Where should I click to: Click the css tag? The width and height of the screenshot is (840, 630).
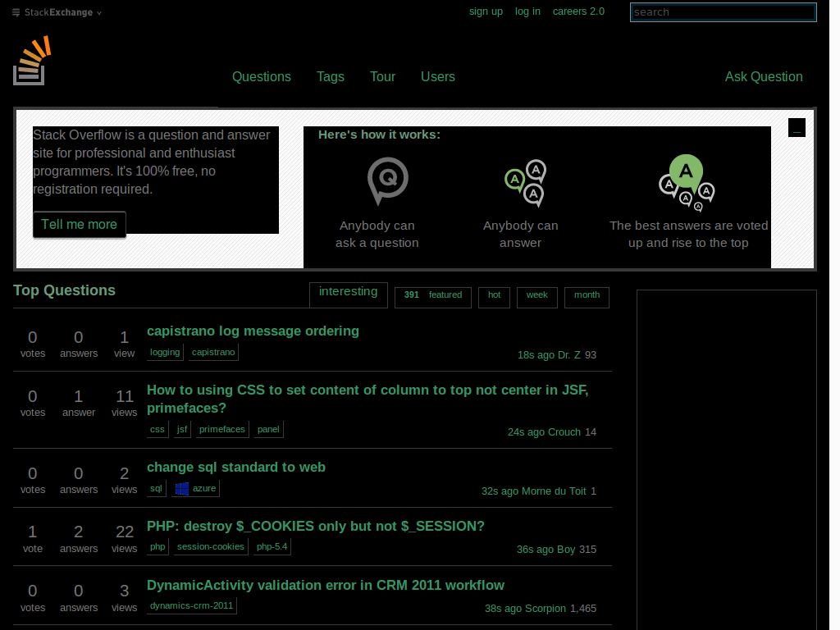point(157,430)
